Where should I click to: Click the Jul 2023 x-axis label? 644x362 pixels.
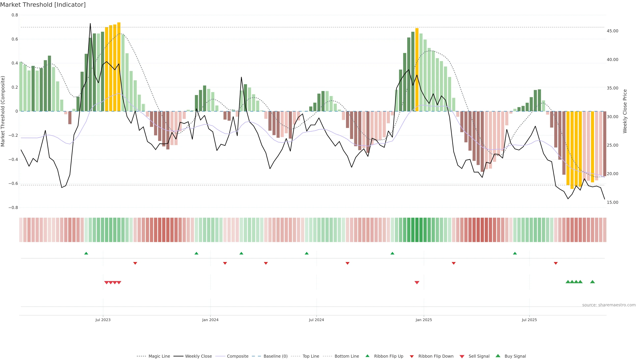tap(103, 320)
